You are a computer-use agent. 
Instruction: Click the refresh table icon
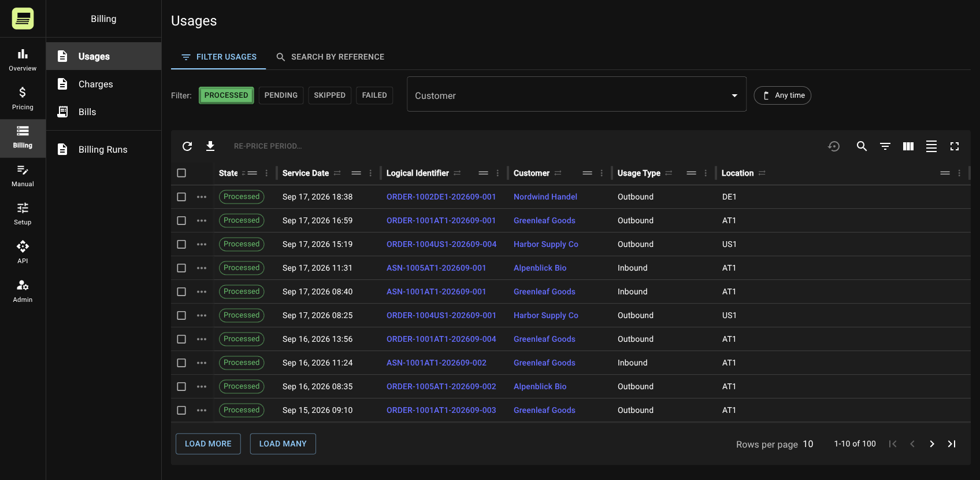(187, 146)
